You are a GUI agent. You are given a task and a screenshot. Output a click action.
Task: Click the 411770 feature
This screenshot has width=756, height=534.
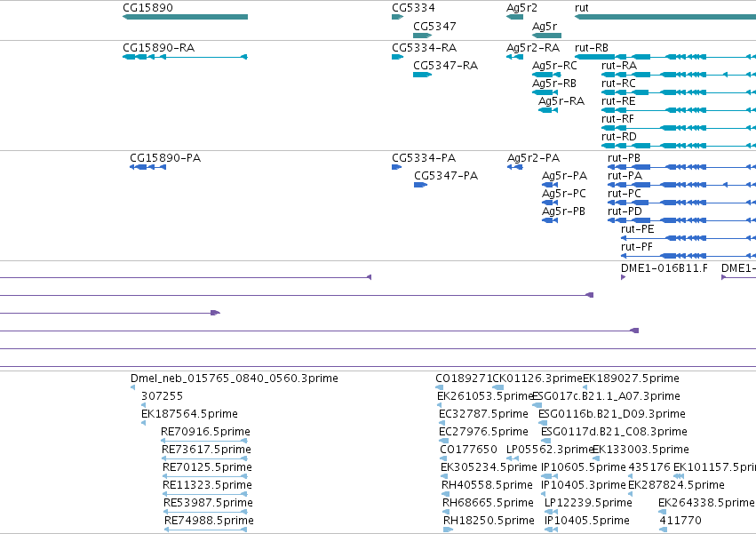(664, 530)
